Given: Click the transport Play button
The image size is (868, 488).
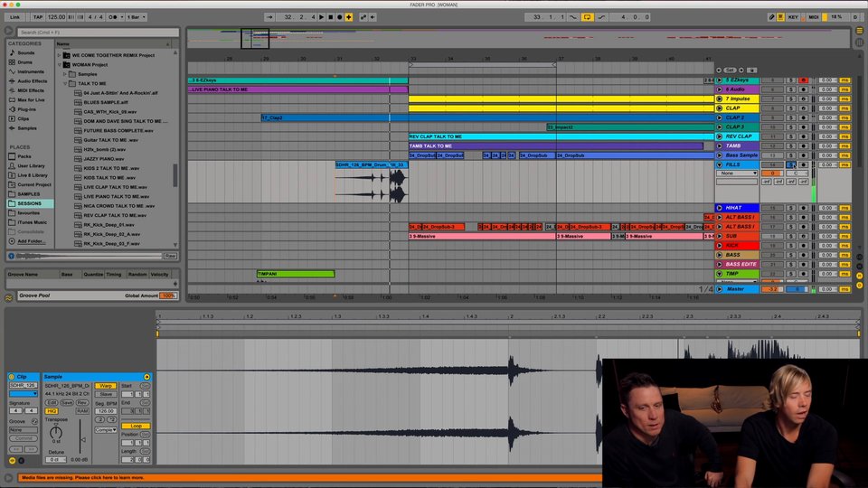Looking at the screenshot, I should 322,17.
